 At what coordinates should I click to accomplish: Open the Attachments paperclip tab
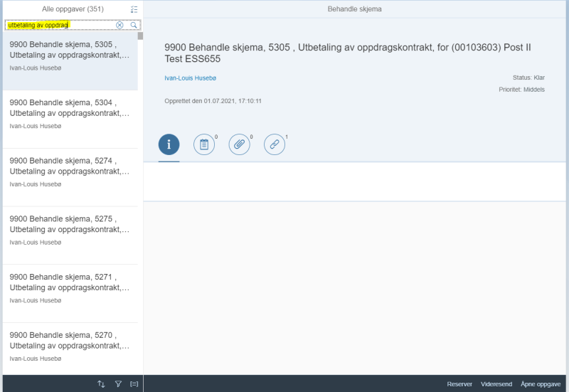tap(239, 144)
